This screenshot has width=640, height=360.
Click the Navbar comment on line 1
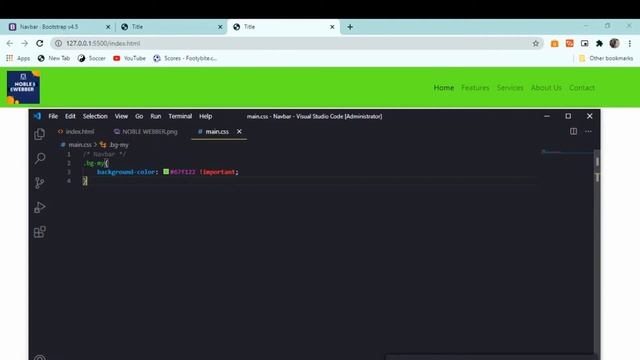(104, 154)
